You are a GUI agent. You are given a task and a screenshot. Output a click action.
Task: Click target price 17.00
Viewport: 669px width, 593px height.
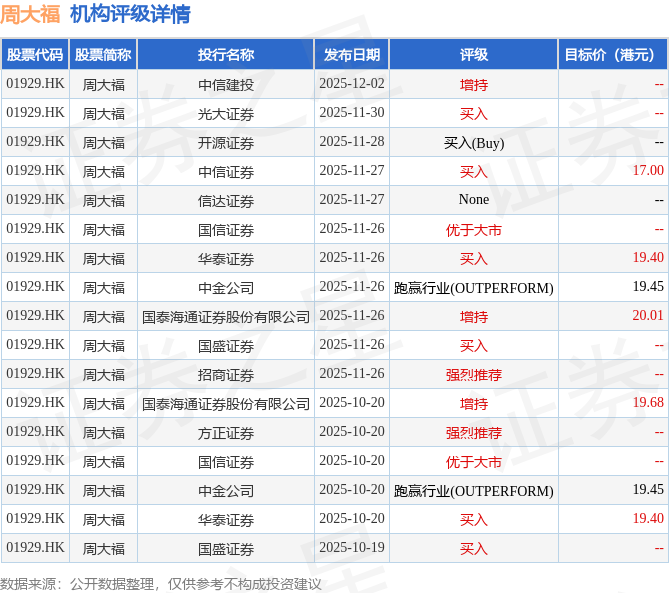(648, 170)
